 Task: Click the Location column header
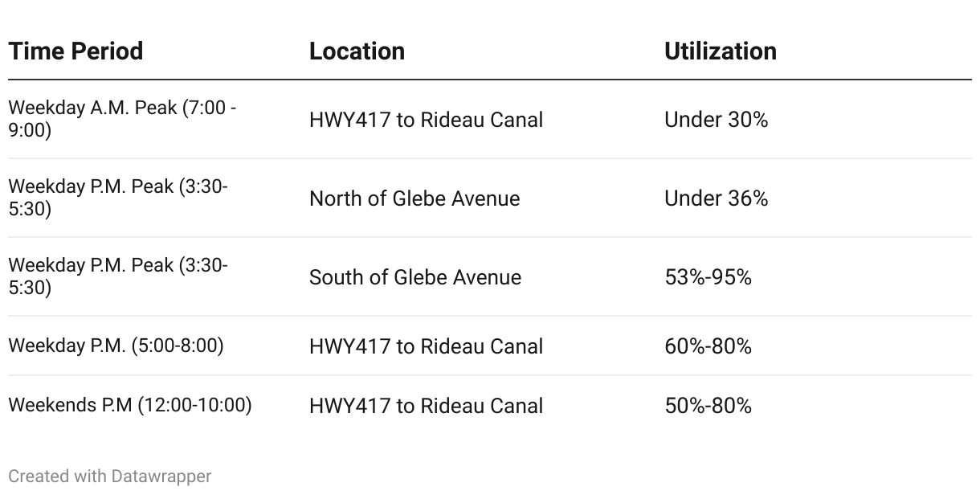[x=357, y=51]
